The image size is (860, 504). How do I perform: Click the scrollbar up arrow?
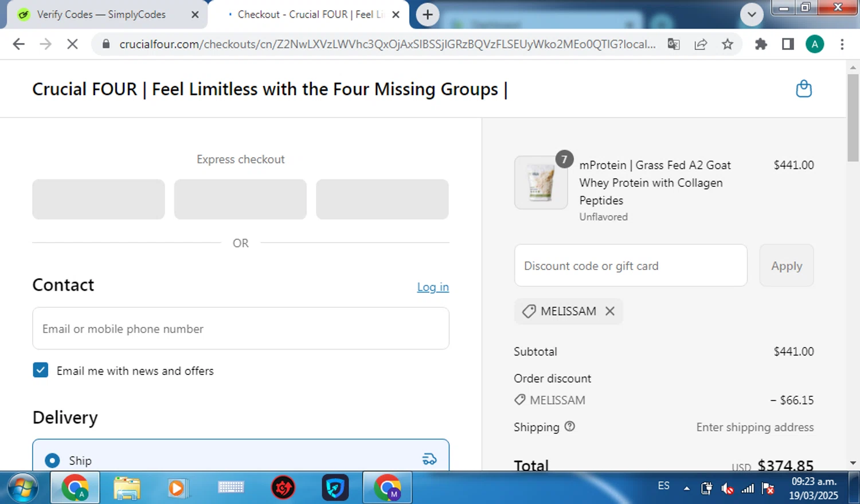[853, 67]
